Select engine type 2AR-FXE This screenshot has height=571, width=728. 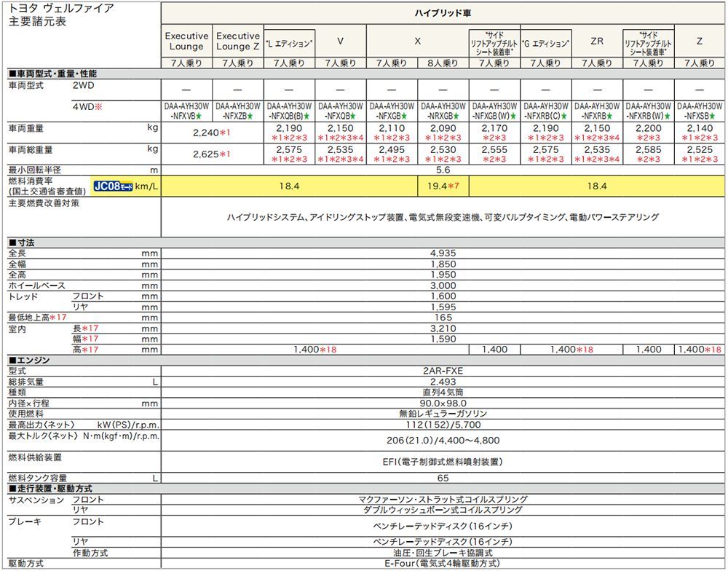443,371
